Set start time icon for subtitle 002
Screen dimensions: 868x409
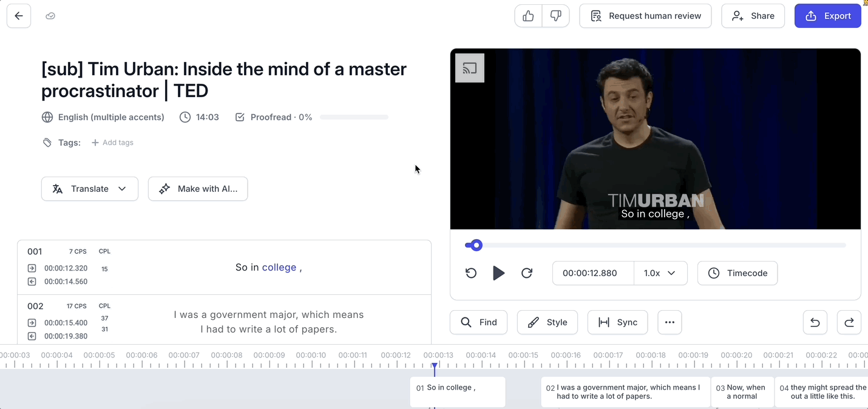pos(32,323)
